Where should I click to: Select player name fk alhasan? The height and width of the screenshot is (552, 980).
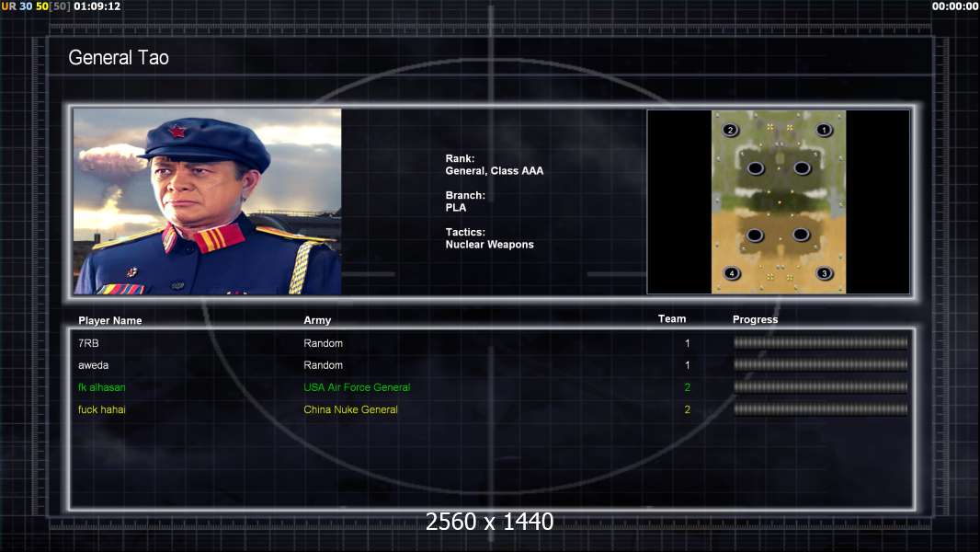pos(101,387)
